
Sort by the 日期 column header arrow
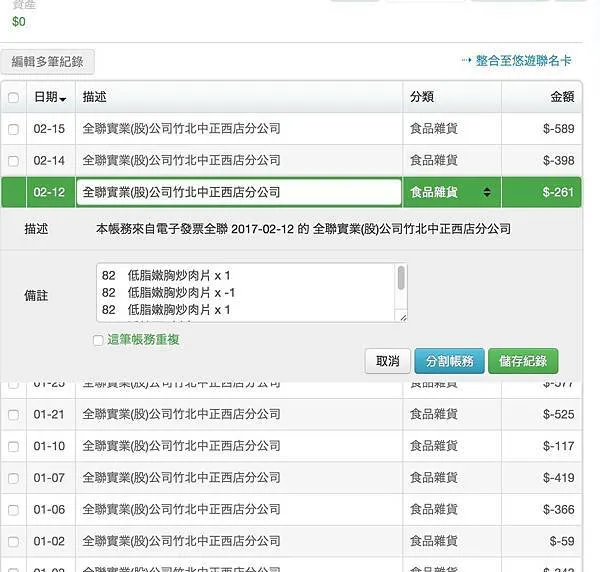click(x=63, y=99)
